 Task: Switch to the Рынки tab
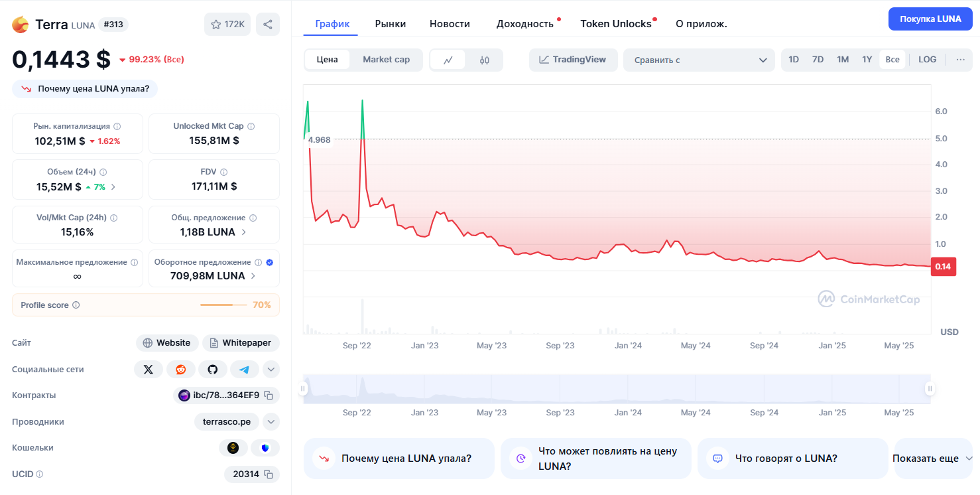390,24
